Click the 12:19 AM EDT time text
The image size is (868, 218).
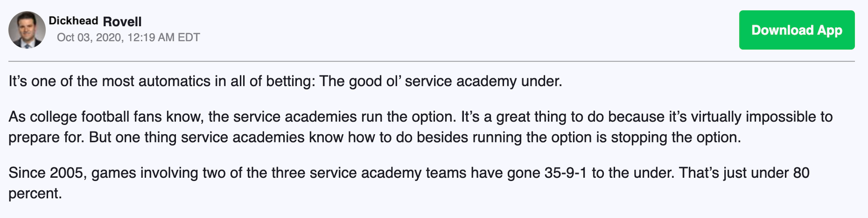click(x=164, y=38)
